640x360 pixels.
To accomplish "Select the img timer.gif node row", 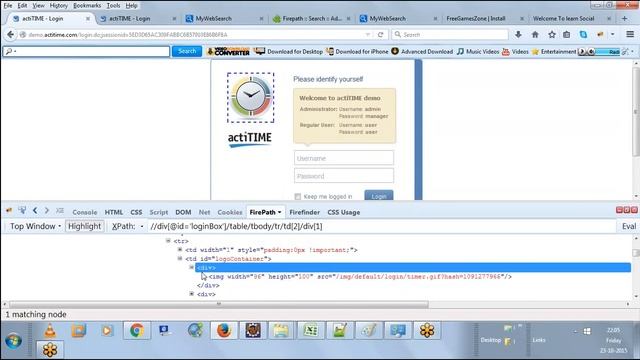I will tap(360, 276).
